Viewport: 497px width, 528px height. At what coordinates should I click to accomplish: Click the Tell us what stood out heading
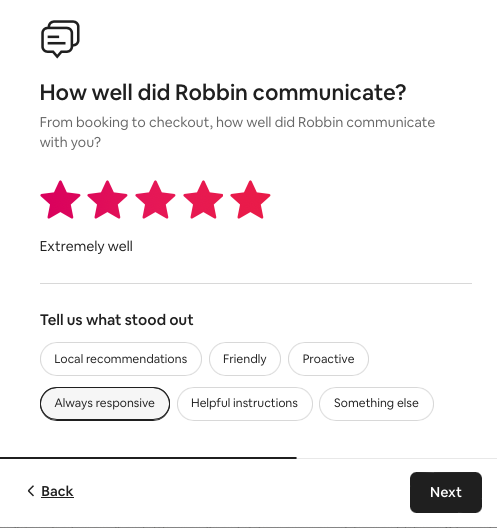pos(117,320)
